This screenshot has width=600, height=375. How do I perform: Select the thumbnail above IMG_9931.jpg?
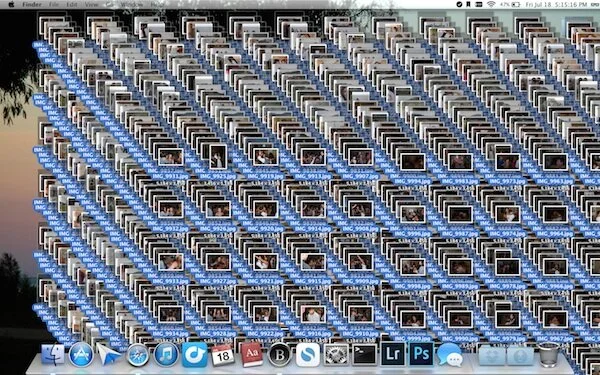171,157
